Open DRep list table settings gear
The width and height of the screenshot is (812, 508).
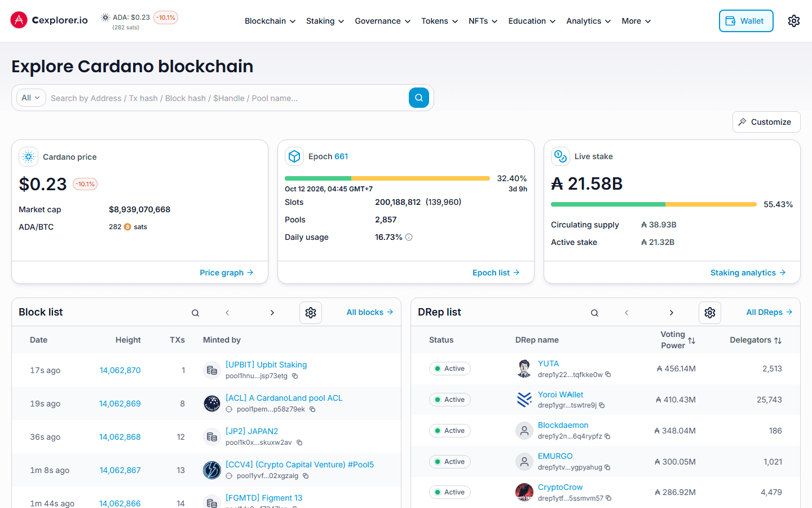pyautogui.click(x=710, y=313)
